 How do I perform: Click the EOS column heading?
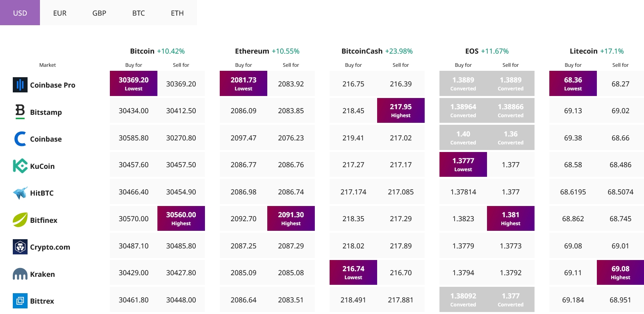[472, 51]
